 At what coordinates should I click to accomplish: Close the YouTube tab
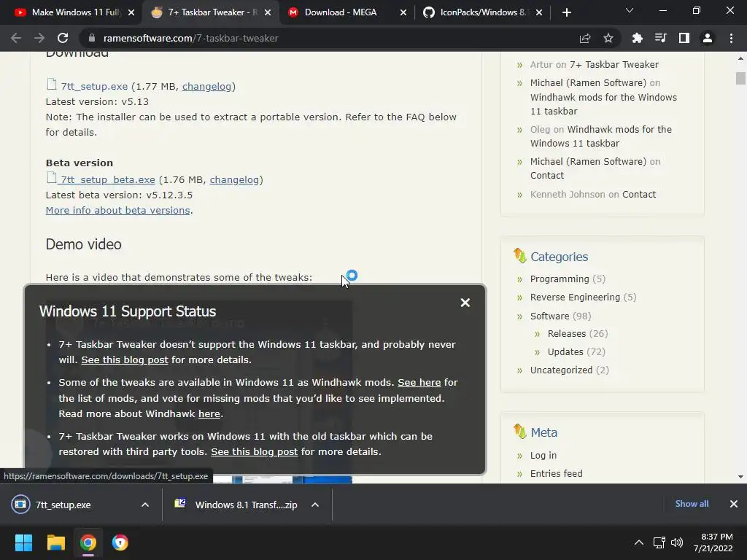click(131, 12)
